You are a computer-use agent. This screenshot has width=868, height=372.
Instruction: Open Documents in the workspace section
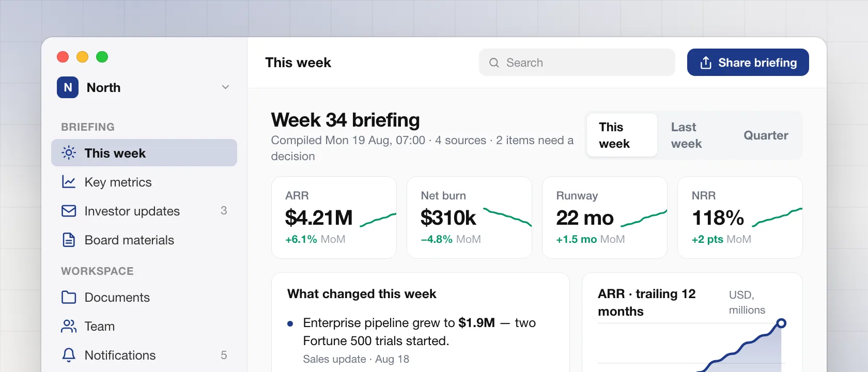[x=144, y=297]
